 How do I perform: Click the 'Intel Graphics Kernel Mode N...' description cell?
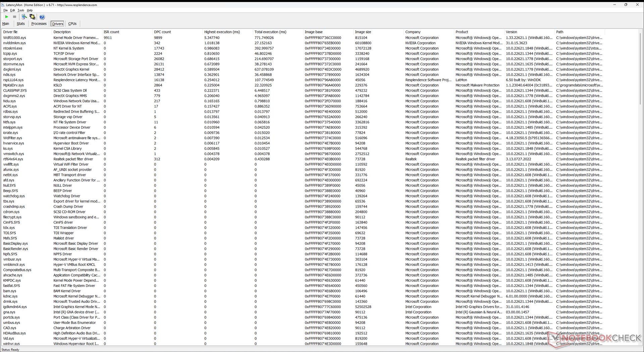pos(77,307)
